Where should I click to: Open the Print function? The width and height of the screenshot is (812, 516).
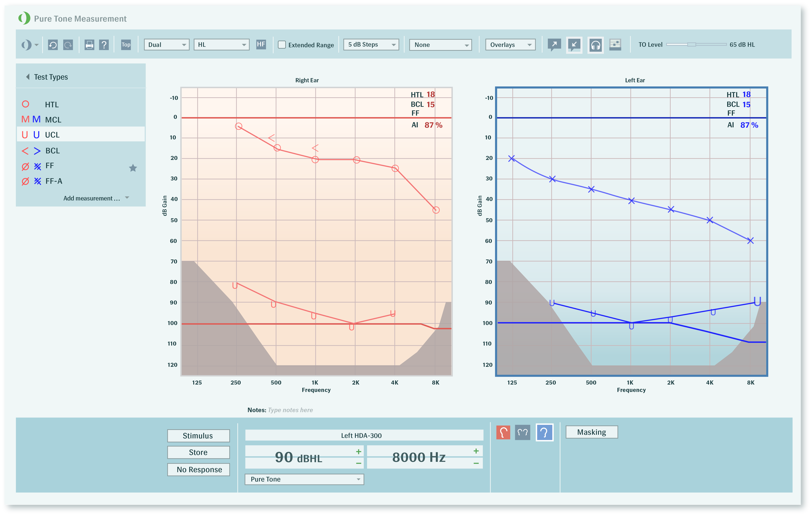pyautogui.click(x=89, y=45)
